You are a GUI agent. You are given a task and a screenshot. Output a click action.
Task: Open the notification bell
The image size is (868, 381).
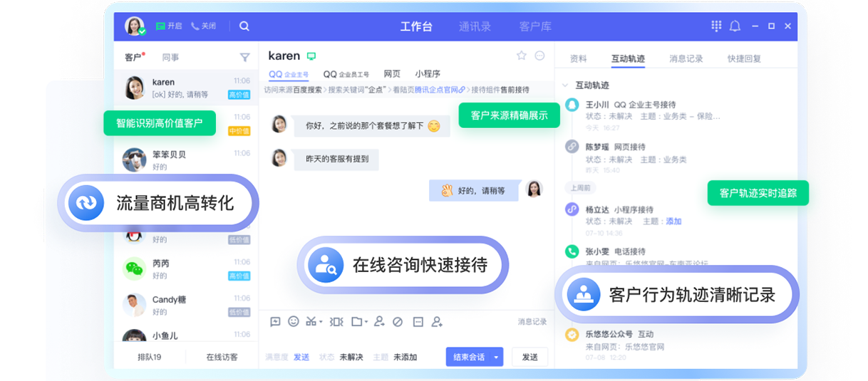[735, 26]
